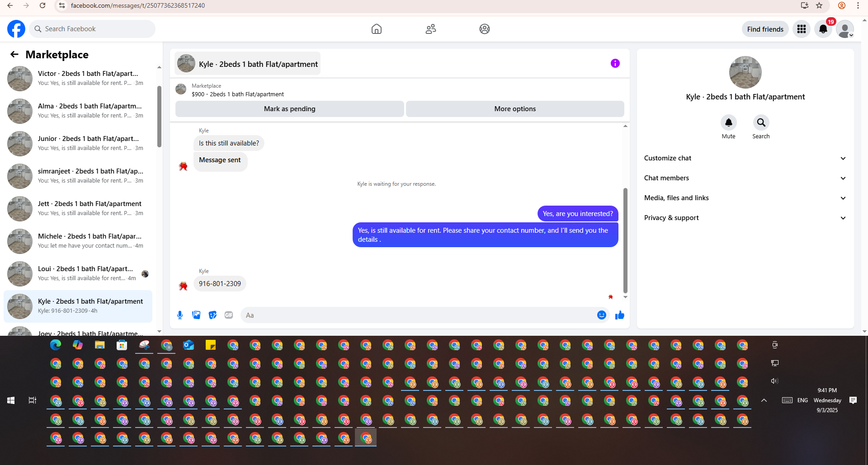Open the $900 2beds listing link
868x465 pixels.
point(238,94)
